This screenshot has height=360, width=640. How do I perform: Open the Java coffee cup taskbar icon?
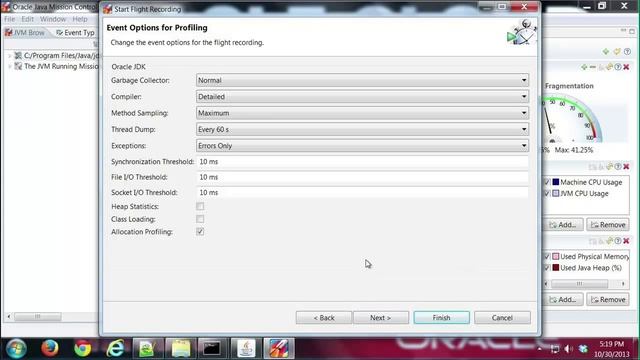click(246, 348)
